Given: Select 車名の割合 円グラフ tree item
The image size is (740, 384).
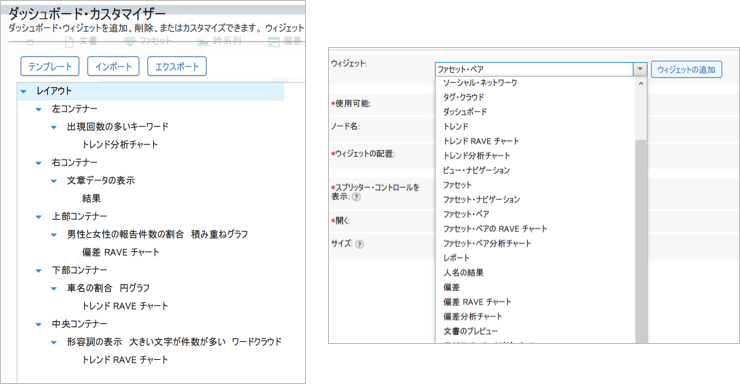Looking at the screenshot, I should pos(108,288).
